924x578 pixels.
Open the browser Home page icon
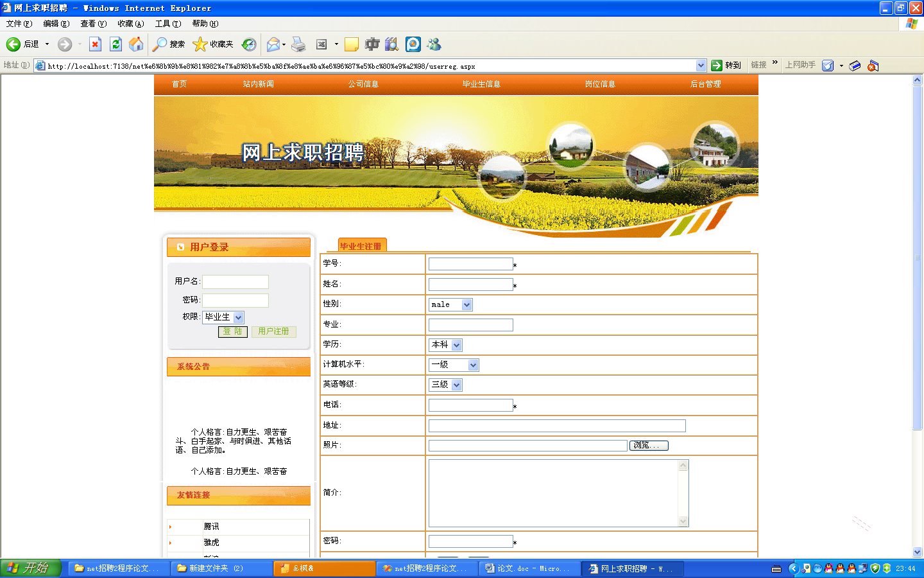[x=135, y=44]
